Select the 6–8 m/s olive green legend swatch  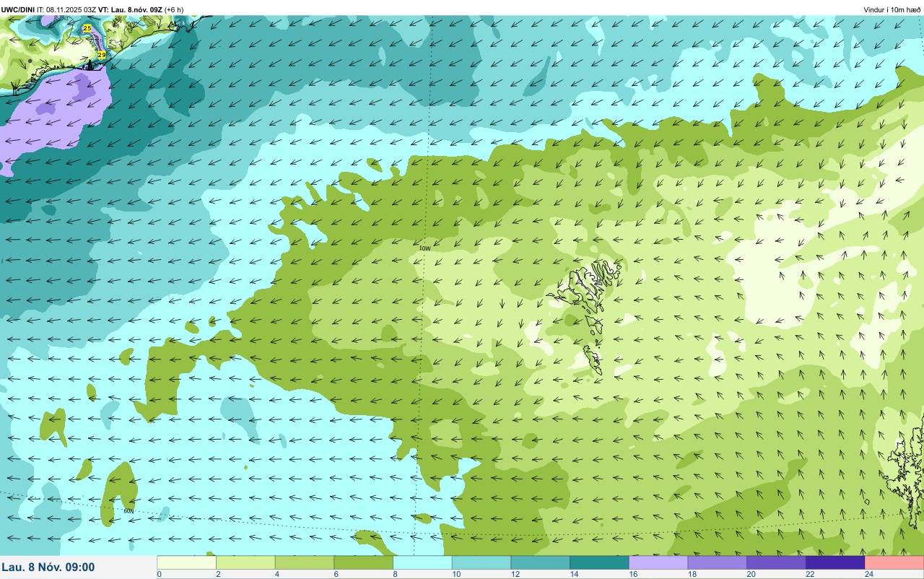point(364,562)
